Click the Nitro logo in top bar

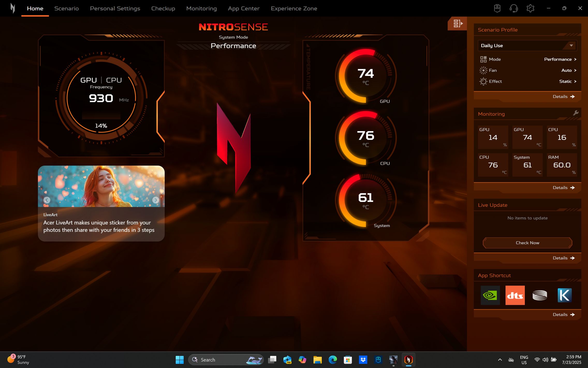pos(13,8)
